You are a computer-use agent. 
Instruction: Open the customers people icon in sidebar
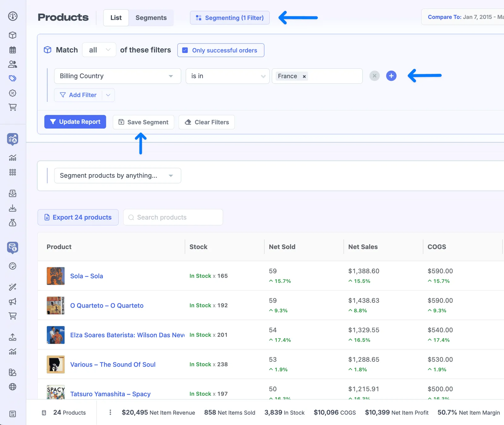click(x=13, y=64)
